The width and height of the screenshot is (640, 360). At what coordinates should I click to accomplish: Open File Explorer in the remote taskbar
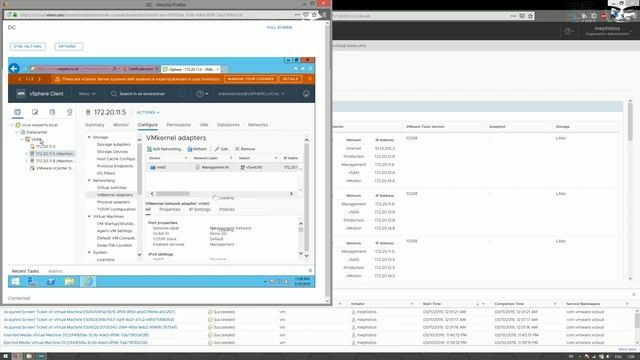tap(69, 281)
